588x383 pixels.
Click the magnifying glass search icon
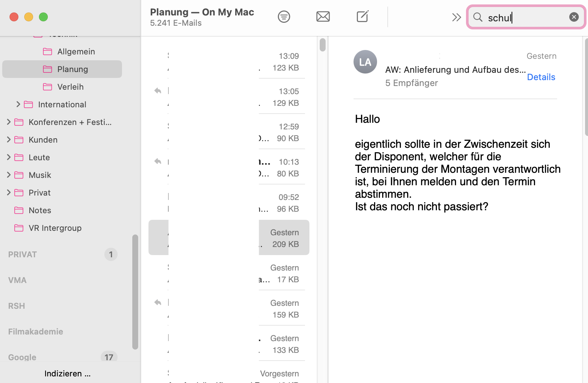coord(478,17)
